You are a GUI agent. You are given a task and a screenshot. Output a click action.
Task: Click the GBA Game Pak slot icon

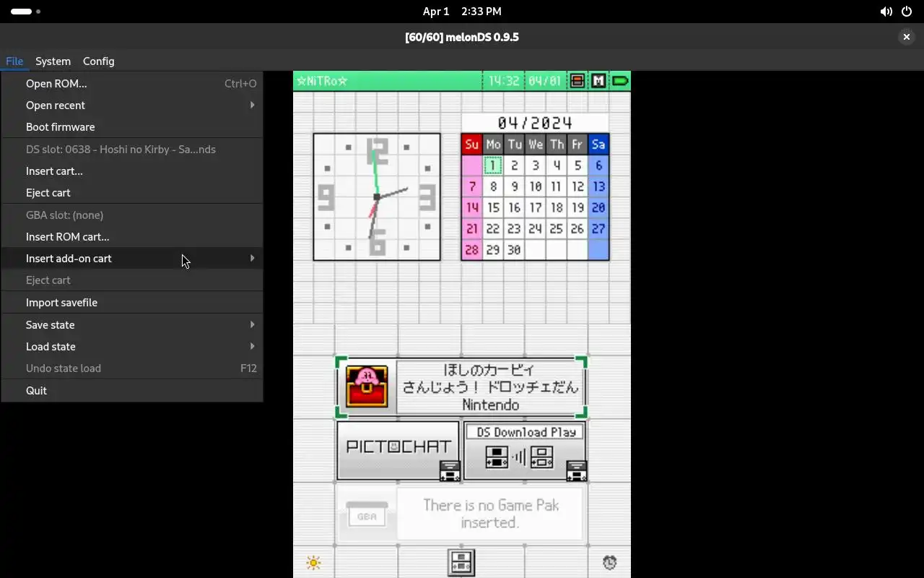(x=367, y=514)
